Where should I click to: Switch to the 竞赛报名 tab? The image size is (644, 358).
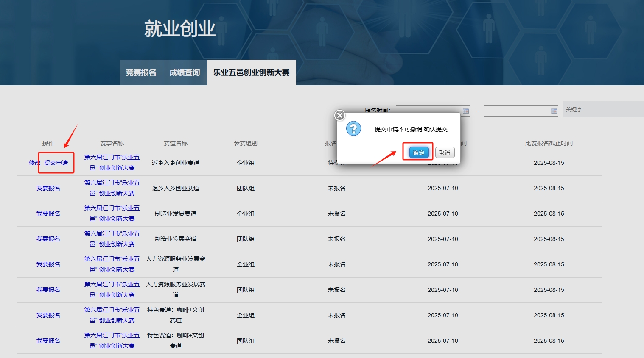pos(141,72)
